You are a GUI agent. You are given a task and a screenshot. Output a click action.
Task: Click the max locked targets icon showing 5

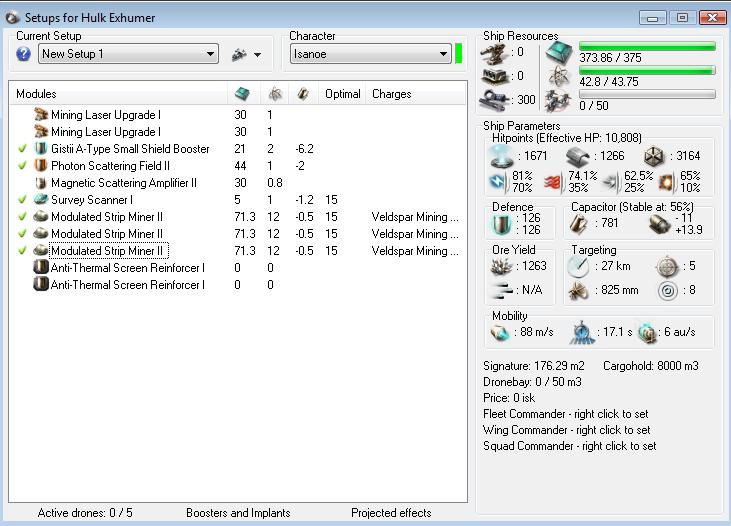tap(667, 267)
